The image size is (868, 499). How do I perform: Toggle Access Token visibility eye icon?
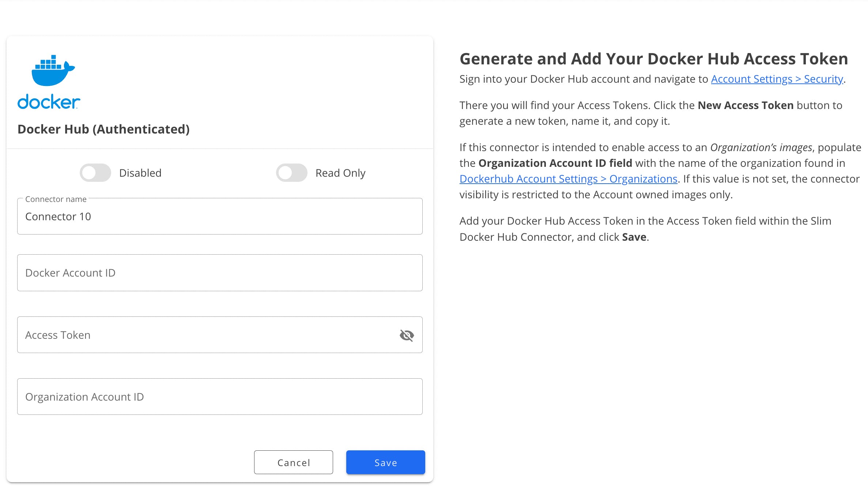click(407, 335)
